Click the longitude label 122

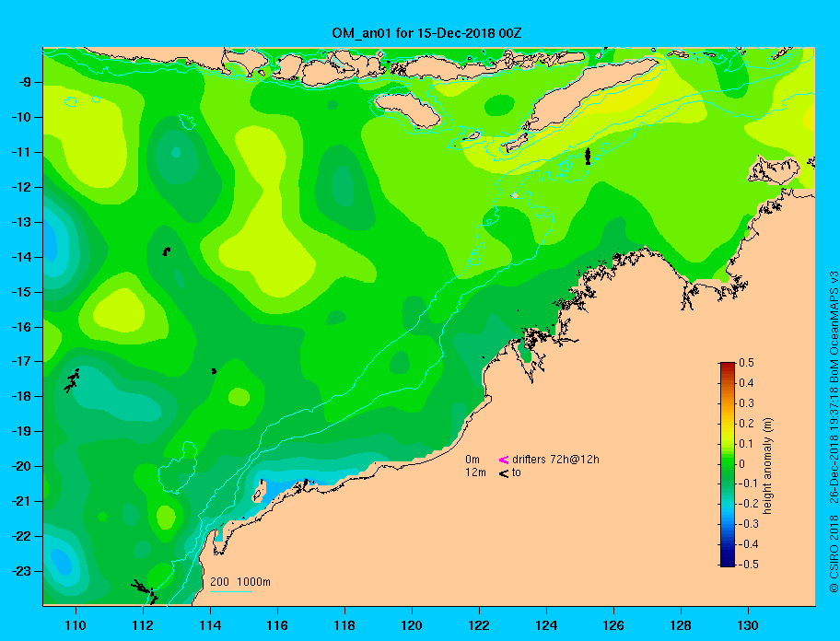coord(479,625)
